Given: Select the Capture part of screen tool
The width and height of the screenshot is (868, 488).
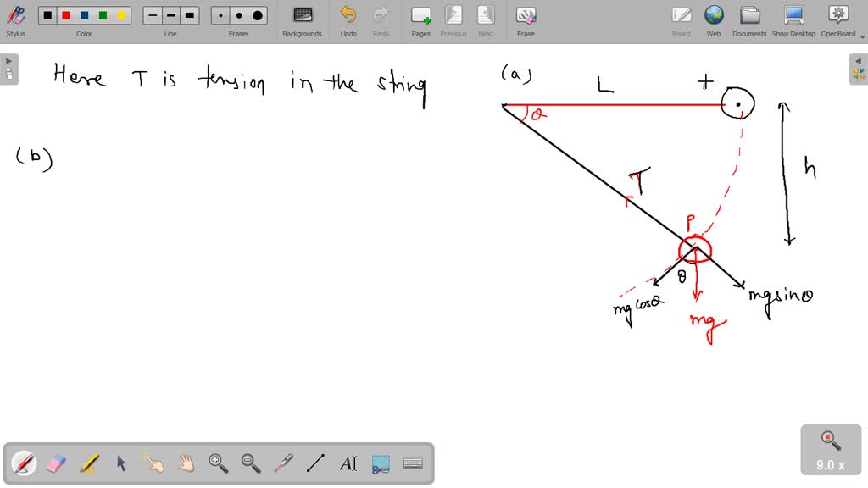Looking at the screenshot, I should point(381,463).
